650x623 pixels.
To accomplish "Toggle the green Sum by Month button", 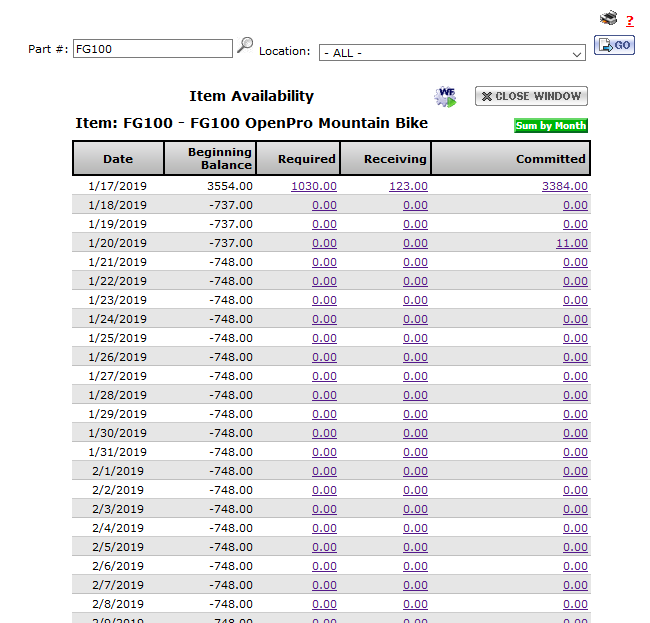I will point(551,126).
